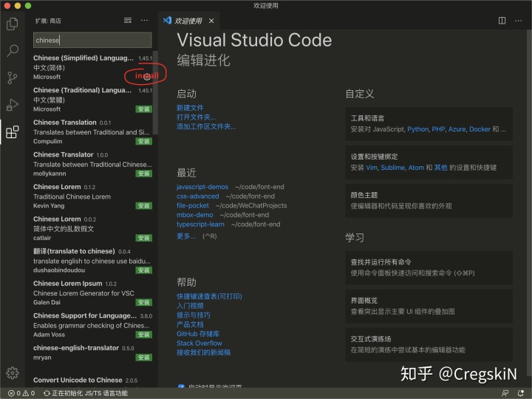This screenshot has width=532, height=399.
Task: Open recent project javascript-demos
Action: coord(202,187)
